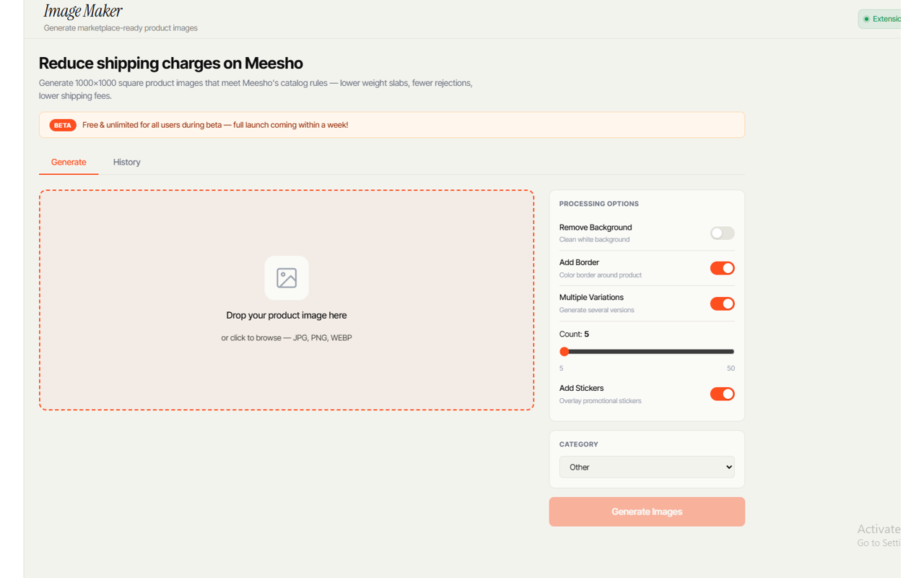Click the Count slider handle
Viewport: 924px width, 578px height.
tap(565, 351)
